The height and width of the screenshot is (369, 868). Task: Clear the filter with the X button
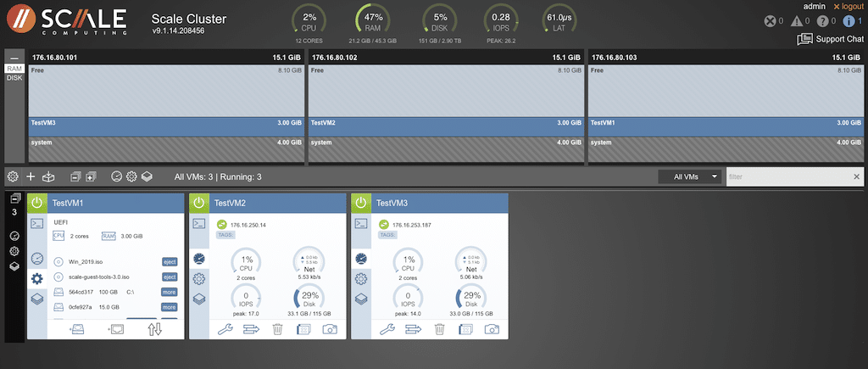tap(857, 176)
